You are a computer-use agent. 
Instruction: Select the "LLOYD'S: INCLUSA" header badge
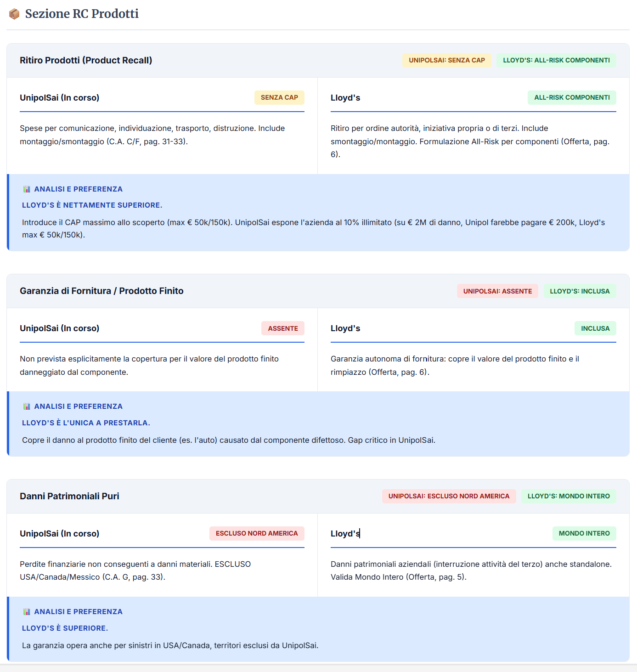tap(580, 291)
